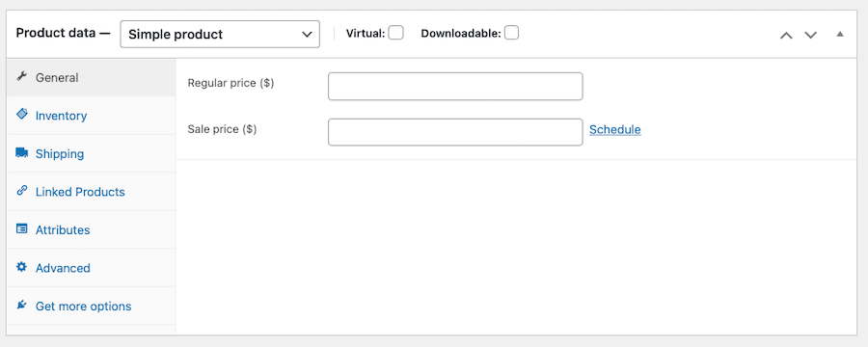Open the General tab
Image resolution: width=868 pixels, height=347 pixels.
92,77
